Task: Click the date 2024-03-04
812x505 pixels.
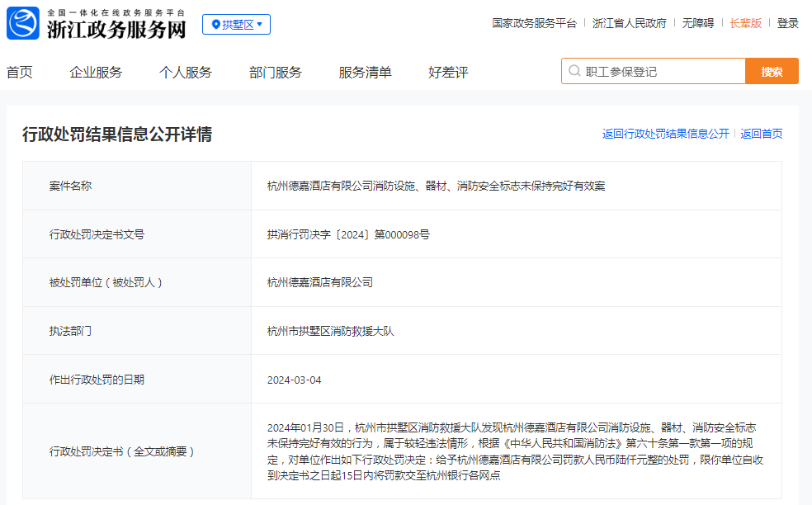Action: 294,380
